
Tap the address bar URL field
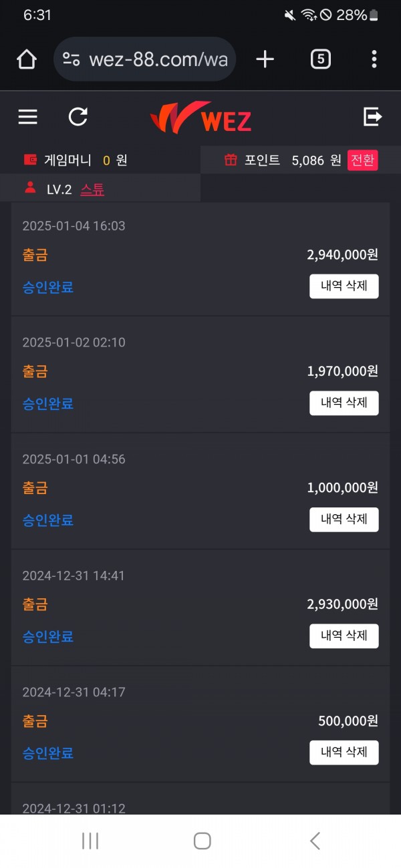pyautogui.click(x=158, y=59)
